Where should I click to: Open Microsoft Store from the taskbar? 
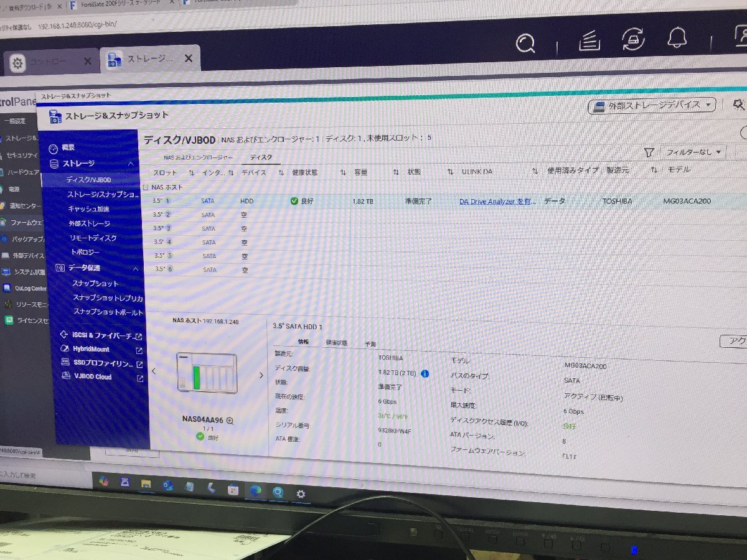pyautogui.click(x=233, y=489)
